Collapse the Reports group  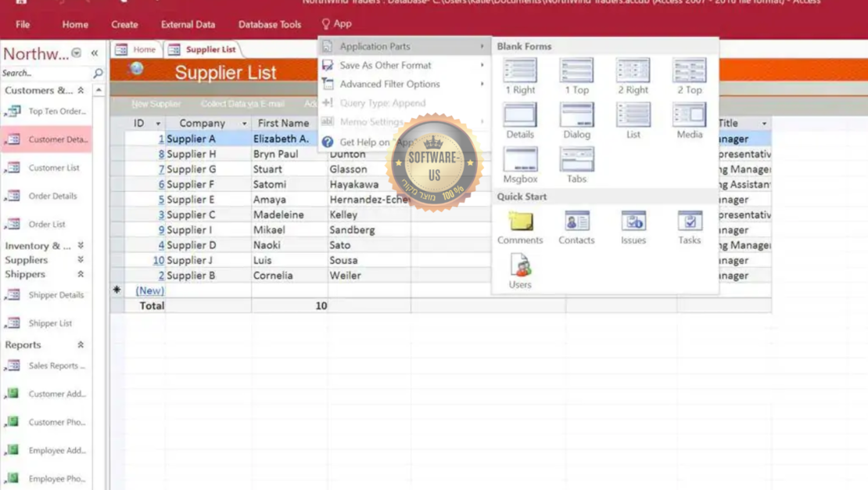pyautogui.click(x=81, y=344)
